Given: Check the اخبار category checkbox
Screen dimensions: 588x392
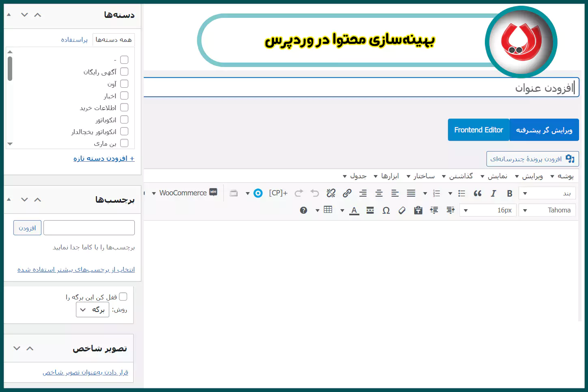Looking at the screenshot, I should tap(124, 95).
